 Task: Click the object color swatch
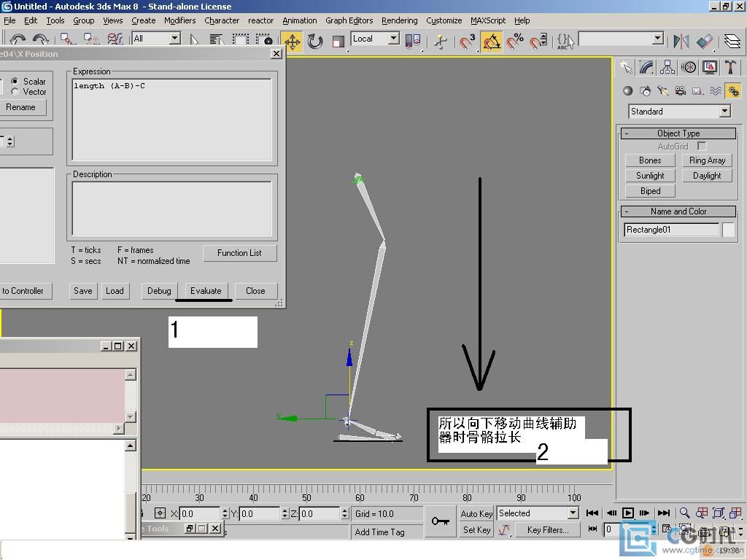tap(729, 230)
